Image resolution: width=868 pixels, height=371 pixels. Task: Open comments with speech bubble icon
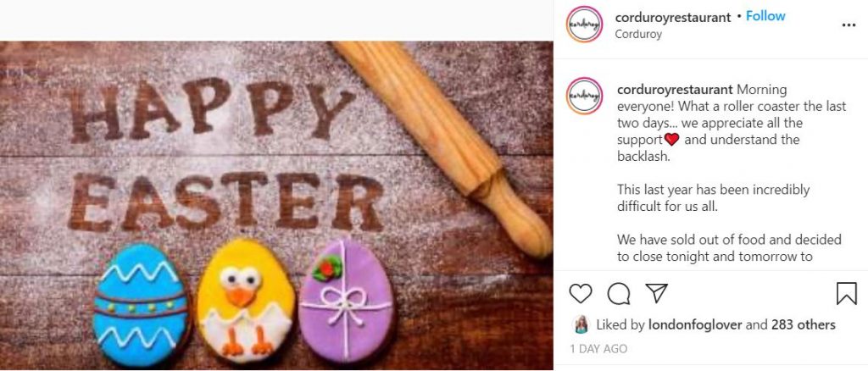pyautogui.click(x=619, y=293)
